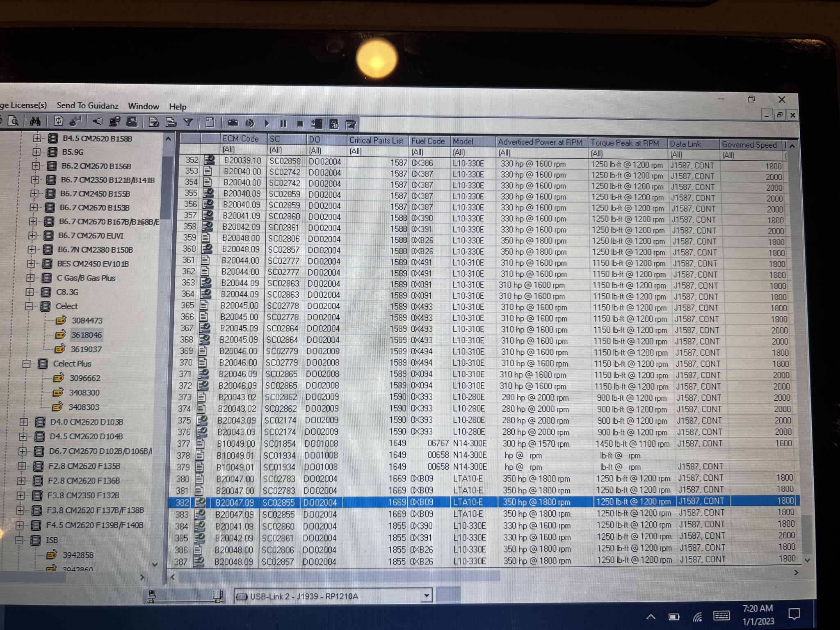Click the filter funnel toolbar icon
840x630 pixels.
tap(188, 122)
